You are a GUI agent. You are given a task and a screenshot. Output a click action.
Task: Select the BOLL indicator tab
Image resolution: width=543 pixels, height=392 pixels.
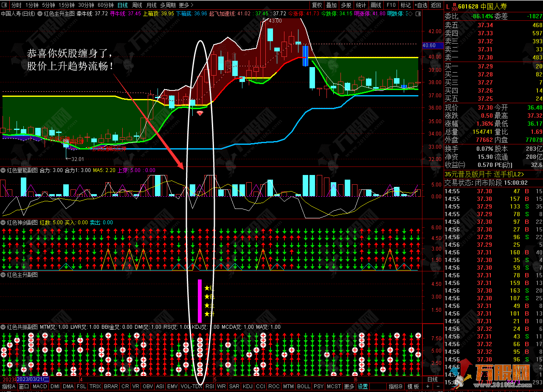pos(304,387)
